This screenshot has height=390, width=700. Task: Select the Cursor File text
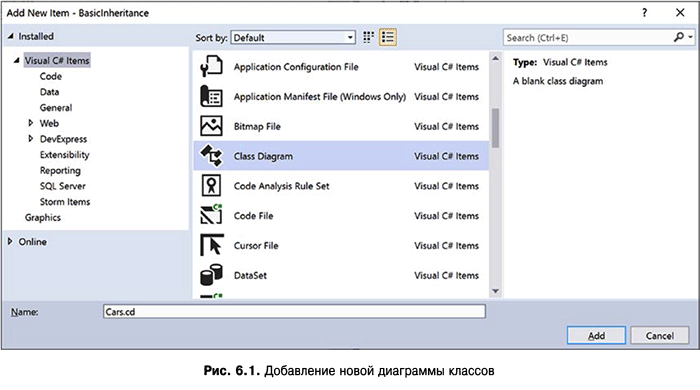256,245
